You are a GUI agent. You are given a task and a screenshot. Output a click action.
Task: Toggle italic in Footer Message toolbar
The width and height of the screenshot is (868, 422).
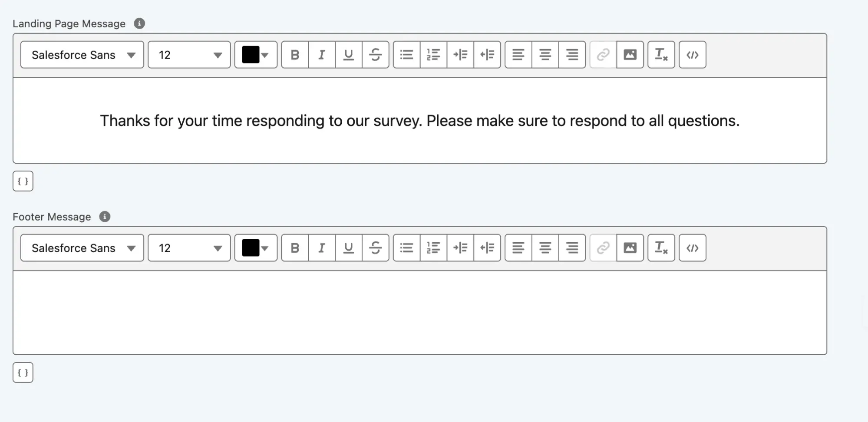[x=322, y=248]
